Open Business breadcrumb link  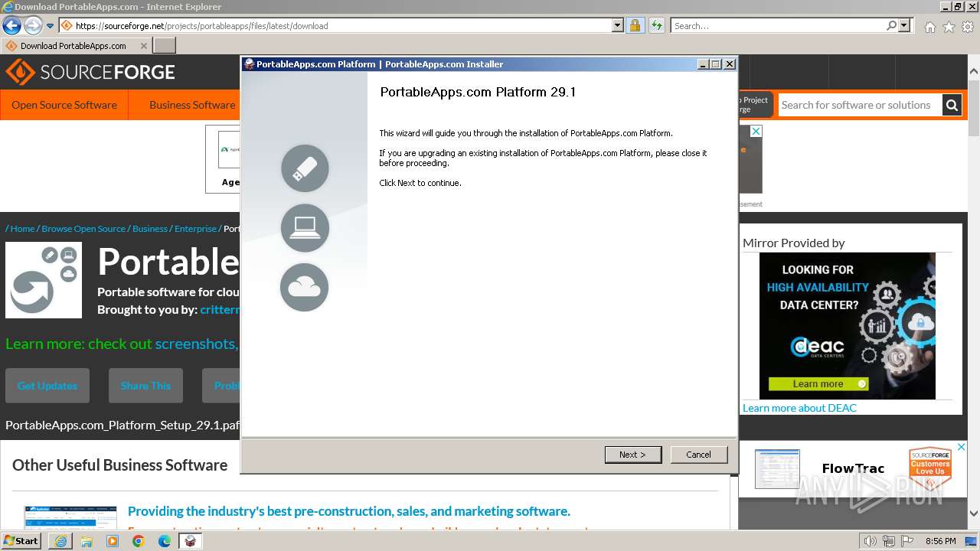pyautogui.click(x=150, y=229)
